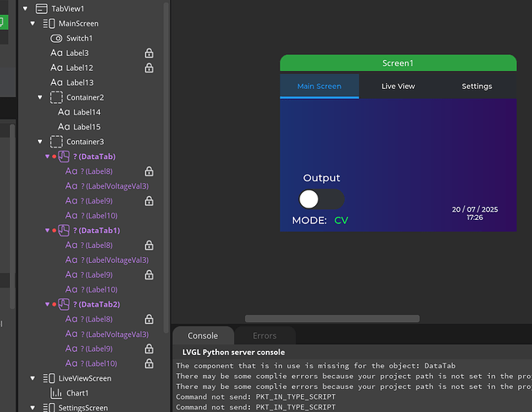Click the date label 20 / 07 / 2025
Screen dimensions: 532x412
pyautogui.click(x=475, y=209)
